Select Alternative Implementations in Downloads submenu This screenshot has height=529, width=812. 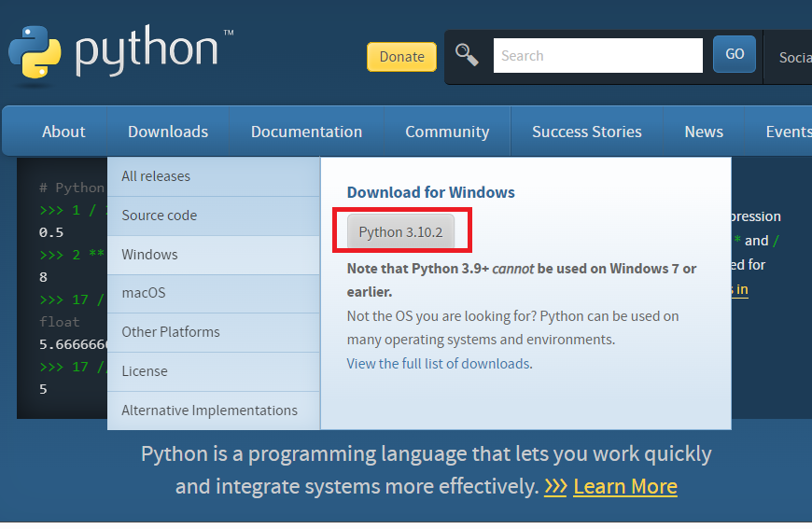pos(214,411)
